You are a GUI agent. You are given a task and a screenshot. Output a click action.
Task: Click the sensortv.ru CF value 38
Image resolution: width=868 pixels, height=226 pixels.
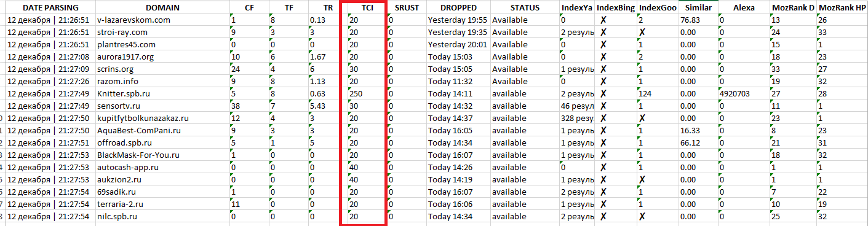[234, 106]
